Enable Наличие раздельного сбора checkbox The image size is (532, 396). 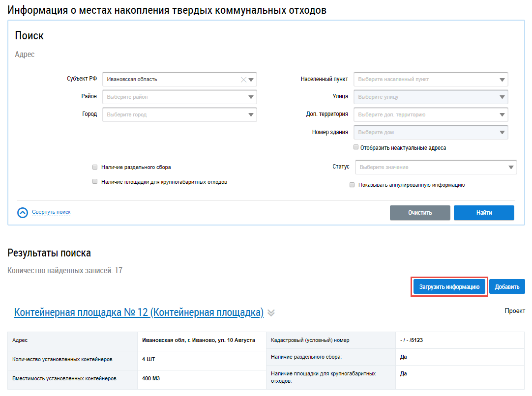click(95, 167)
